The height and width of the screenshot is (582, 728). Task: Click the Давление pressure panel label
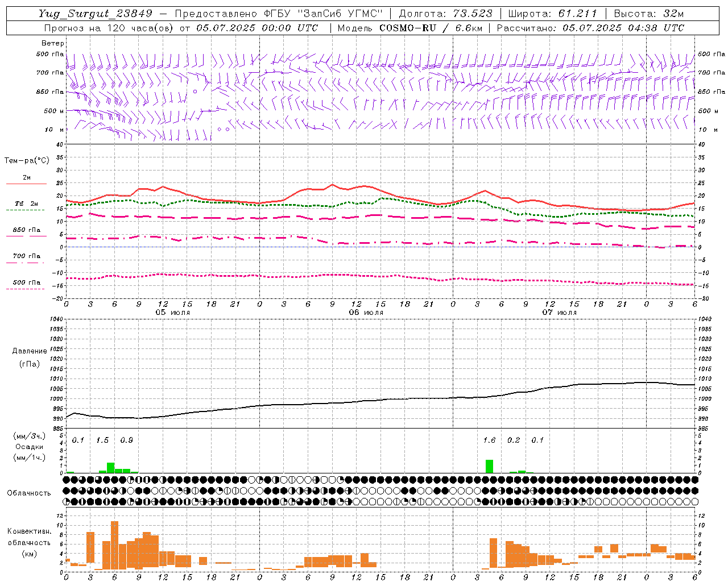tap(30, 351)
